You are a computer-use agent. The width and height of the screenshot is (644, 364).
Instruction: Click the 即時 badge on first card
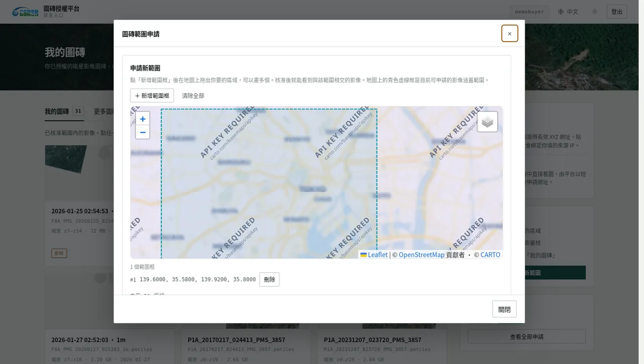click(x=59, y=253)
